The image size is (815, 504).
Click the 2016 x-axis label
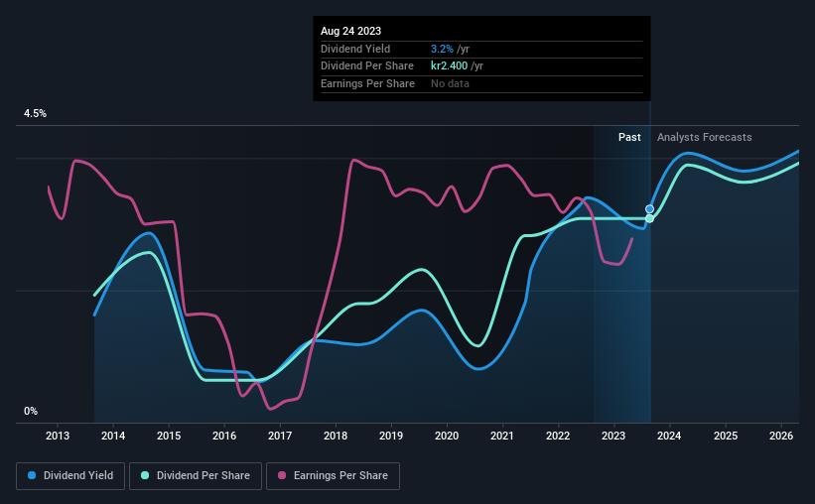pyautogui.click(x=224, y=436)
